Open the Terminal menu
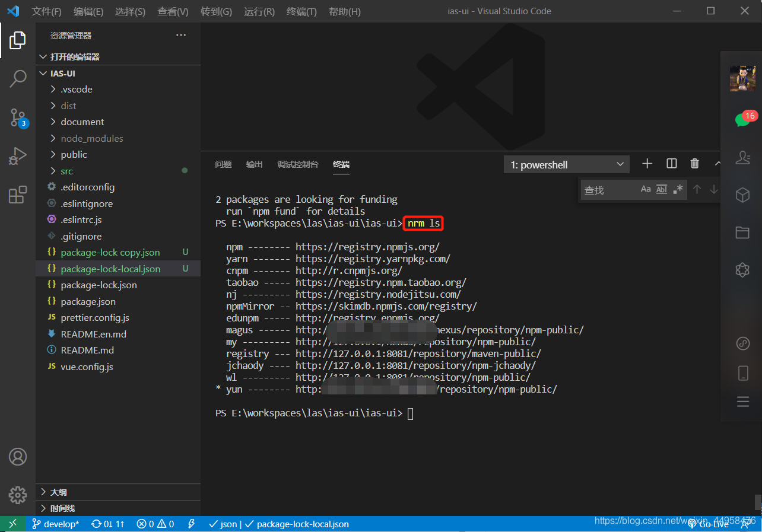Image resolution: width=762 pixels, height=532 pixels. pyautogui.click(x=301, y=11)
